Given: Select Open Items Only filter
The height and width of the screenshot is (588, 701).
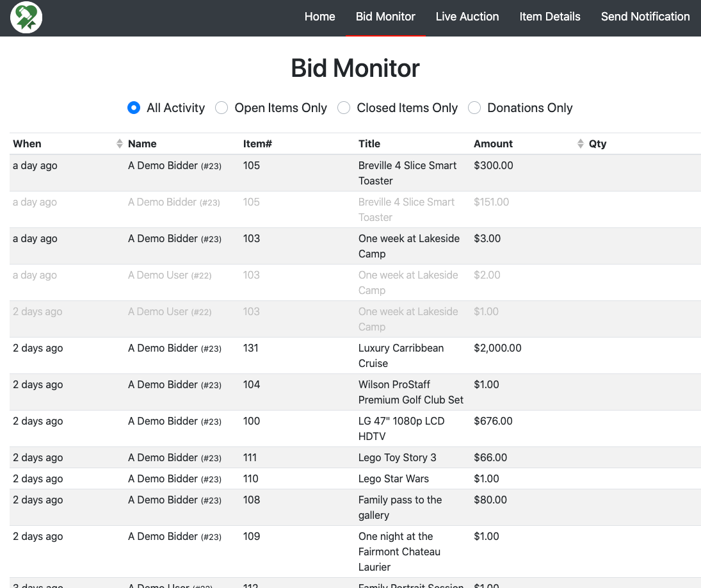Looking at the screenshot, I should point(222,108).
